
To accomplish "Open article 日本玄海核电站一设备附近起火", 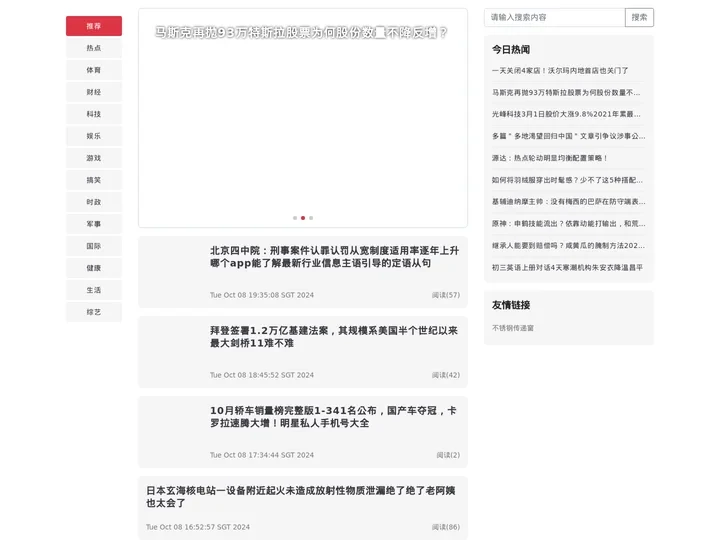I will pyautogui.click(x=301, y=497).
